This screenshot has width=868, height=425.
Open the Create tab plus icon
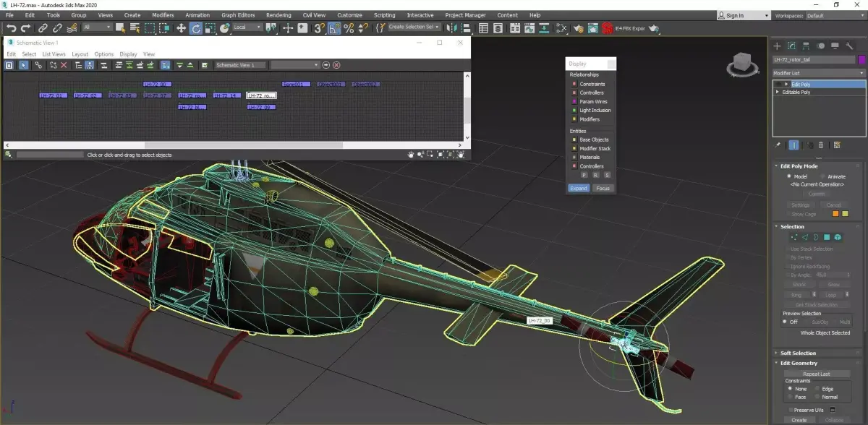pyautogui.click(x=778, y=46)
